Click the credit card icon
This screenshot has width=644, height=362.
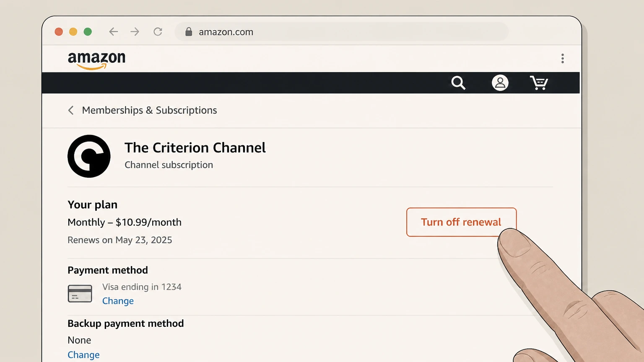[x=80, y=293]
